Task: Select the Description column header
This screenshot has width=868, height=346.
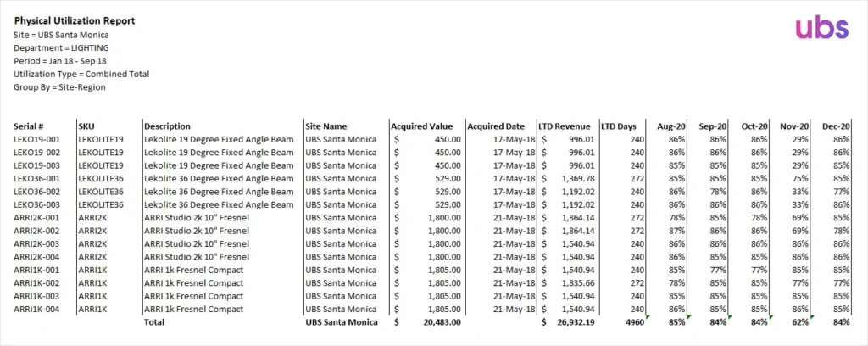Action: (167, 126)
